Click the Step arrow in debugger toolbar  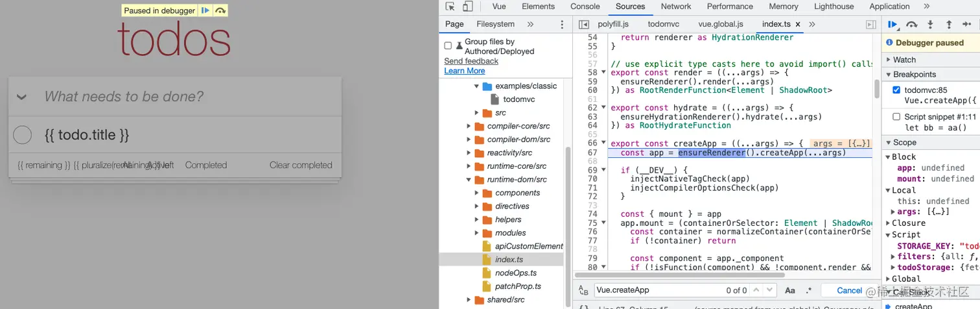click(x=968, y=25)
